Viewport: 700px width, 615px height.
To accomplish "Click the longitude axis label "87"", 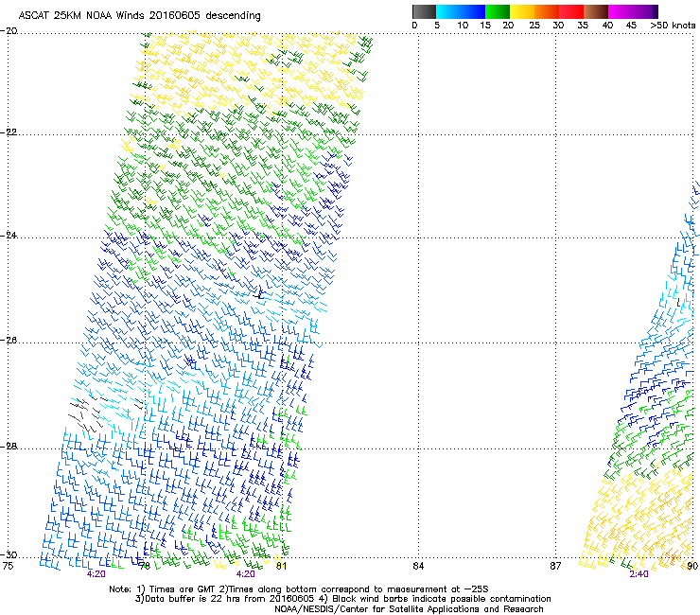I will (555, 566).
